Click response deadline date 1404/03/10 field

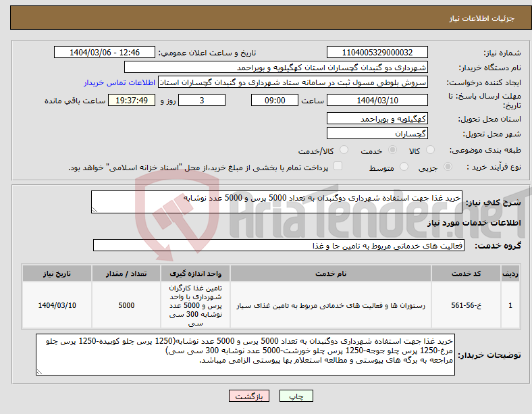pos(377,100)
